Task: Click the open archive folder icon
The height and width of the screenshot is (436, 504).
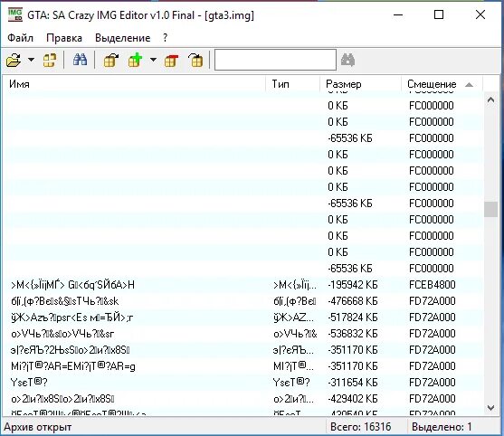Action: (14, 60)
